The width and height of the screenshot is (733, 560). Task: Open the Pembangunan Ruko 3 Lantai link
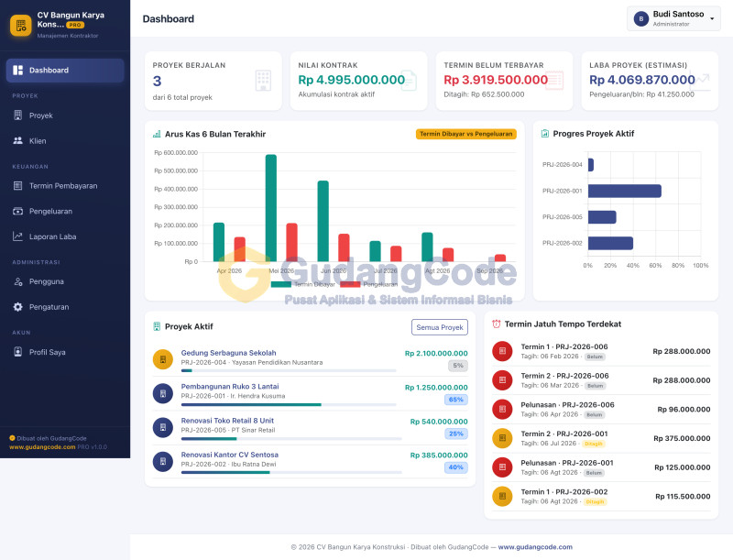(230, 387)
